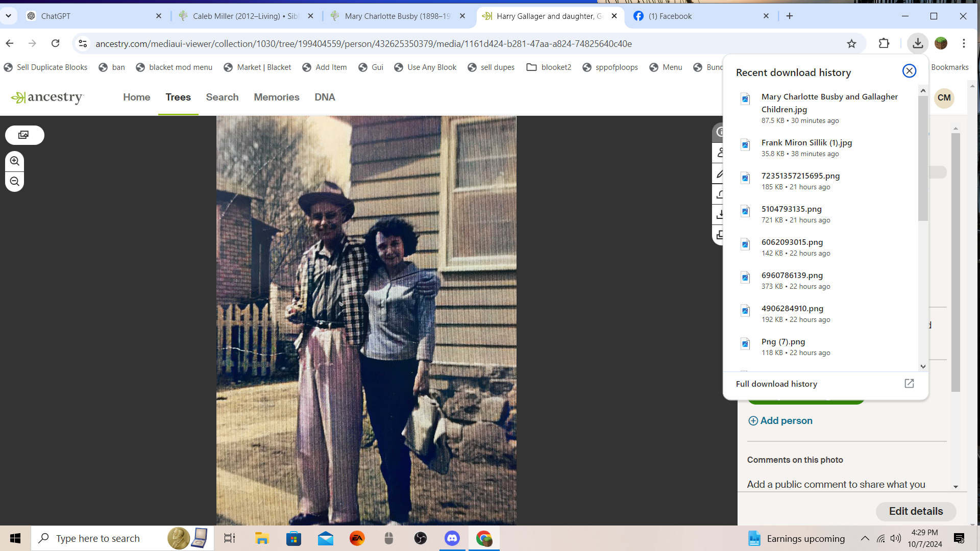Screen dimensions: 980x551
Task: Click the zoom out magnifier icon
Action: coord(15,182)
